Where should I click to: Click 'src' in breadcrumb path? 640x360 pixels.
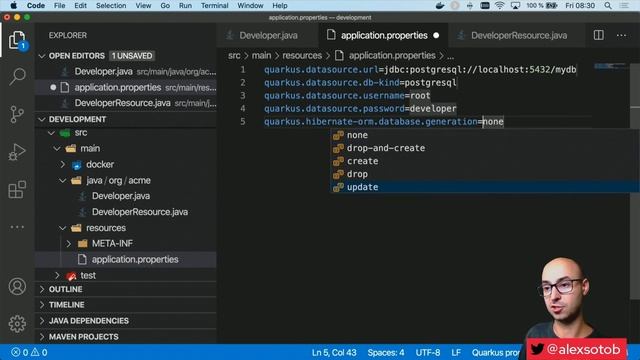coord(234,56)
